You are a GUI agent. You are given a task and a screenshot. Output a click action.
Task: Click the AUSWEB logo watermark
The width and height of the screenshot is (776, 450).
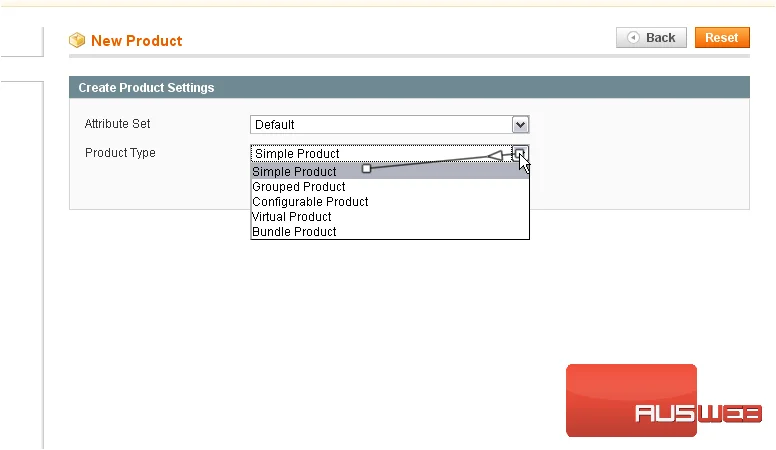click(664, 400)
